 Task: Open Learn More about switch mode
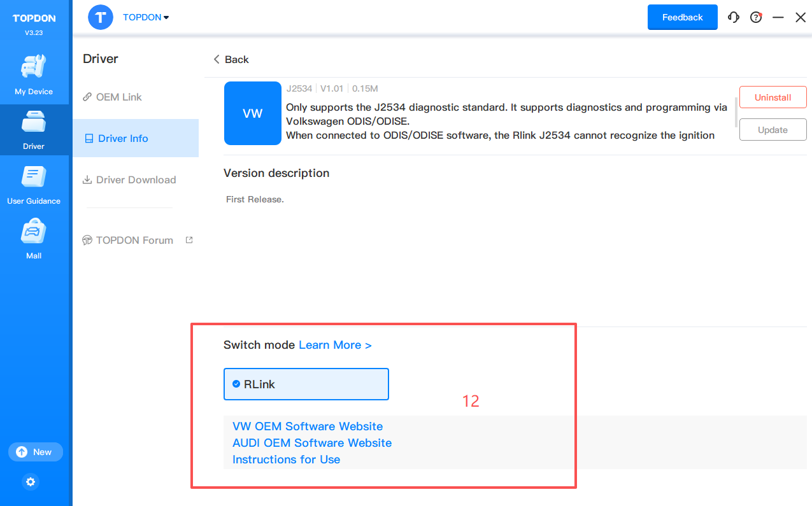point(335,345)
